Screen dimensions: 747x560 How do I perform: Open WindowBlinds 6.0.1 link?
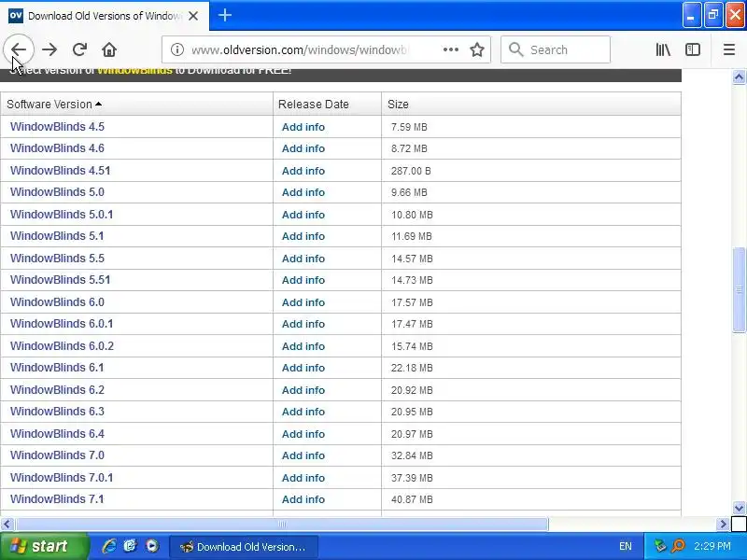[x=62, y=323]
